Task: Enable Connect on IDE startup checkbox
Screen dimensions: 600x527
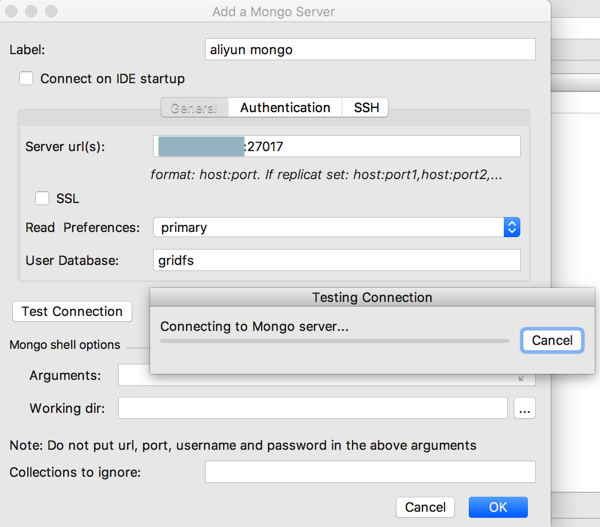Action: (27, 78)
